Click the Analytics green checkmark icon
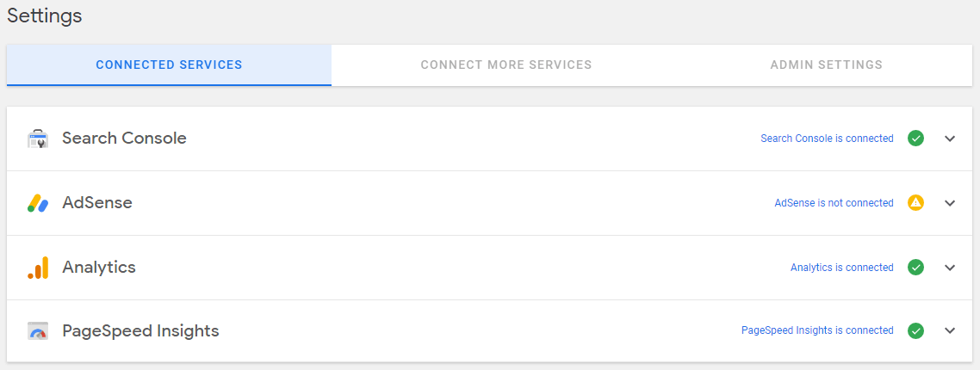Screen dimensions: 980x370 coord(915,268)
